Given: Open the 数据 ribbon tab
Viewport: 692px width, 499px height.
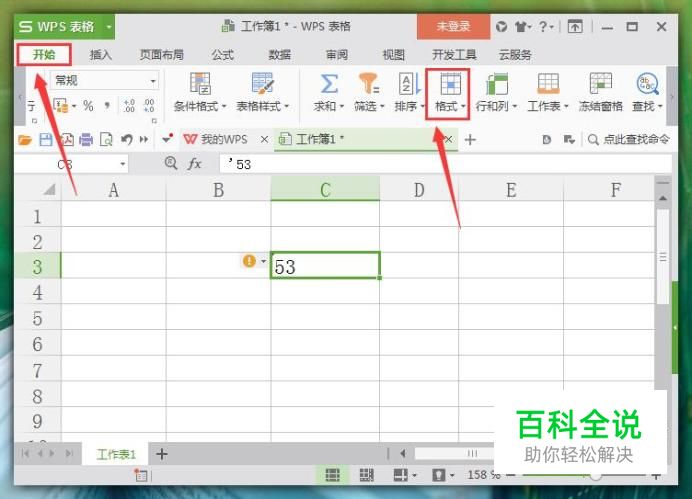Looking at the screenshot, I should [280, 55].
